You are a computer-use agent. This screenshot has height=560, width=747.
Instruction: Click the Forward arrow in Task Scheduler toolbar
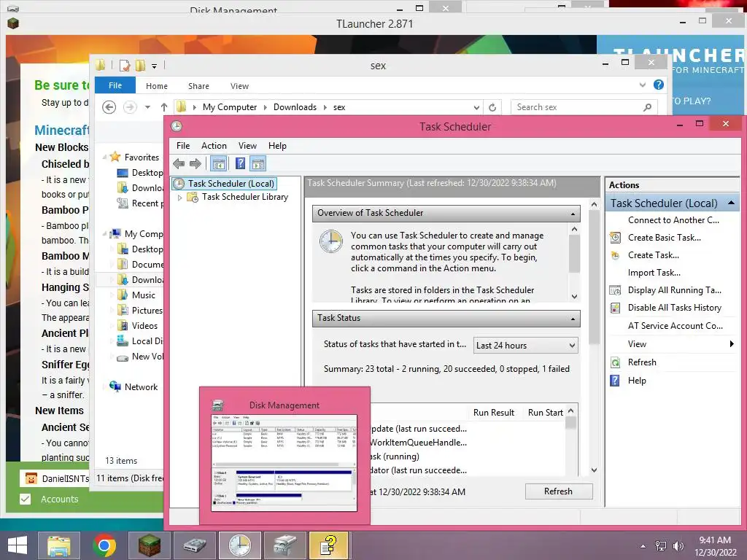196,164
